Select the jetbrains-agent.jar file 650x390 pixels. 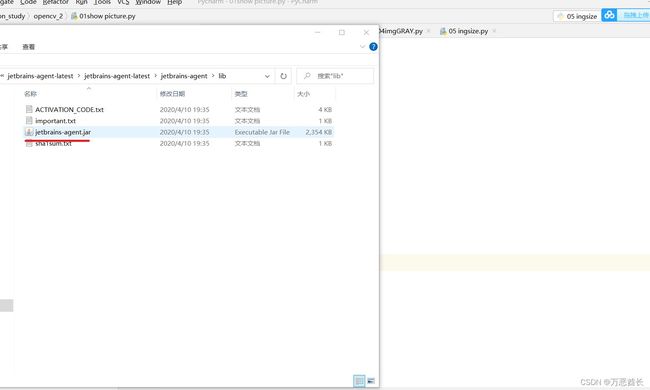63,132
